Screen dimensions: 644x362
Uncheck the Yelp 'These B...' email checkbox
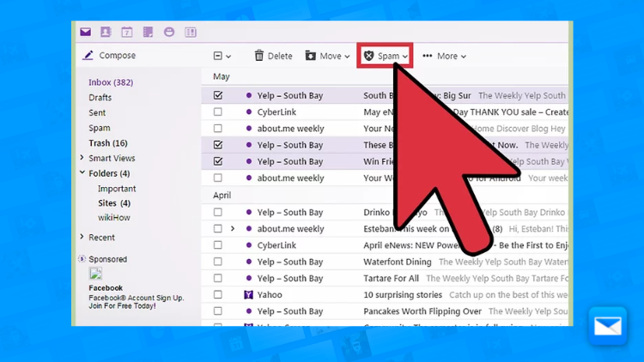[218, 144]
